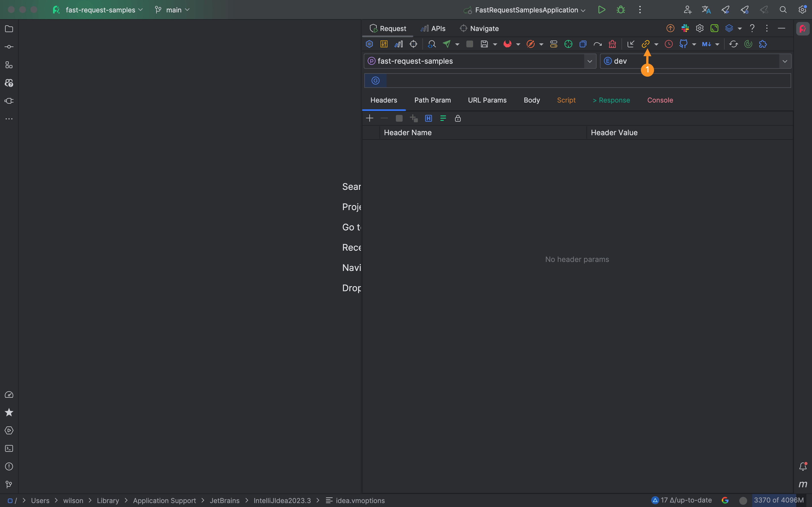
Task: Switch to the Body tab
Action: pyautogui.click(x=531, y=100)
